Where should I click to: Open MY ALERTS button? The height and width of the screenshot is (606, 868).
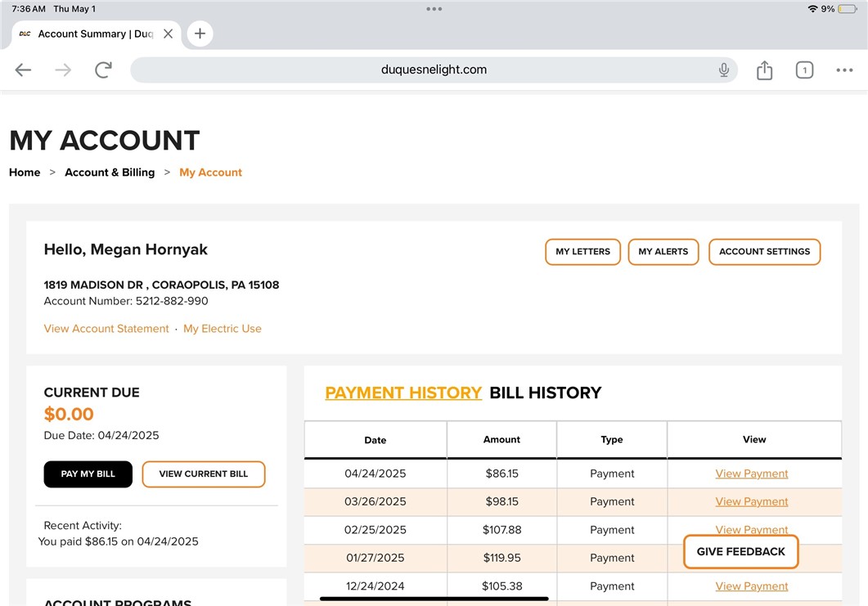(x=663, y=252)
